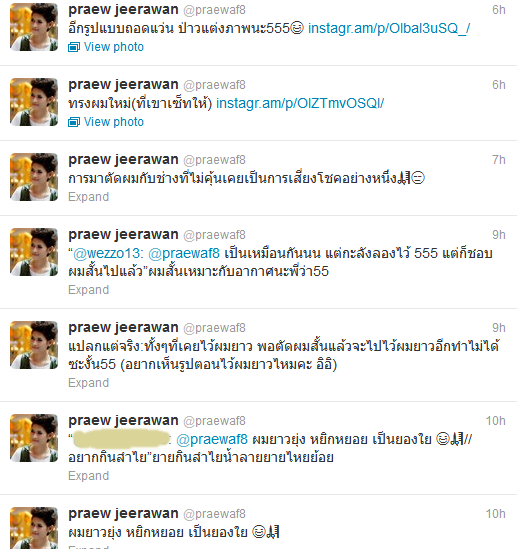Viewport: 517px width, 549px height.
Task: Click the photo icon beside second tweet's View photo
Action: pos(74,122)
